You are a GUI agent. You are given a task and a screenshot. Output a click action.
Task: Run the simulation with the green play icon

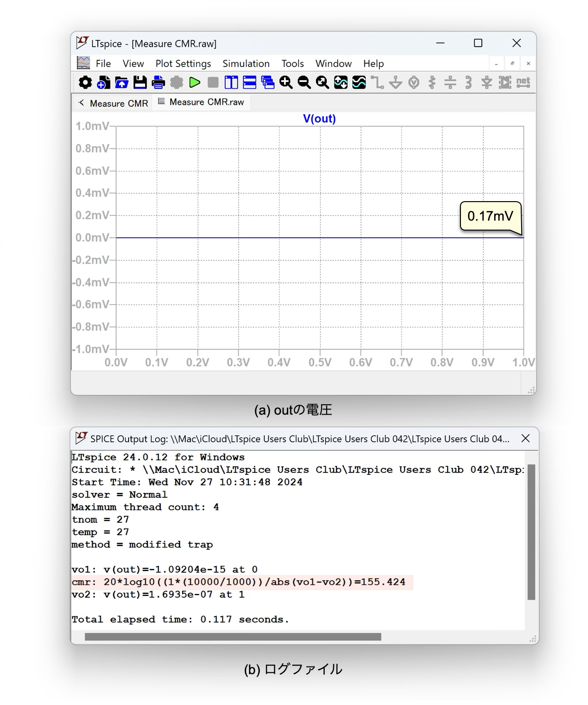(x=195, y=83)
